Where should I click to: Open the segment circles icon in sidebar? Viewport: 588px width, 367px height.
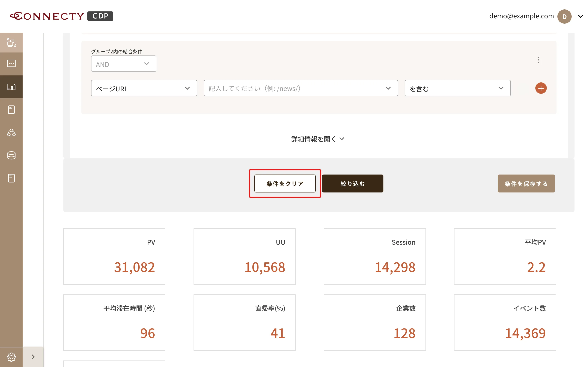tap(11, 133)
